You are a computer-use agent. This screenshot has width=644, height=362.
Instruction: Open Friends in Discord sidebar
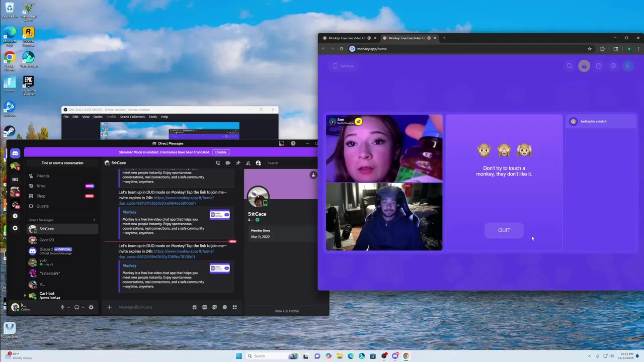coord(61,176)
